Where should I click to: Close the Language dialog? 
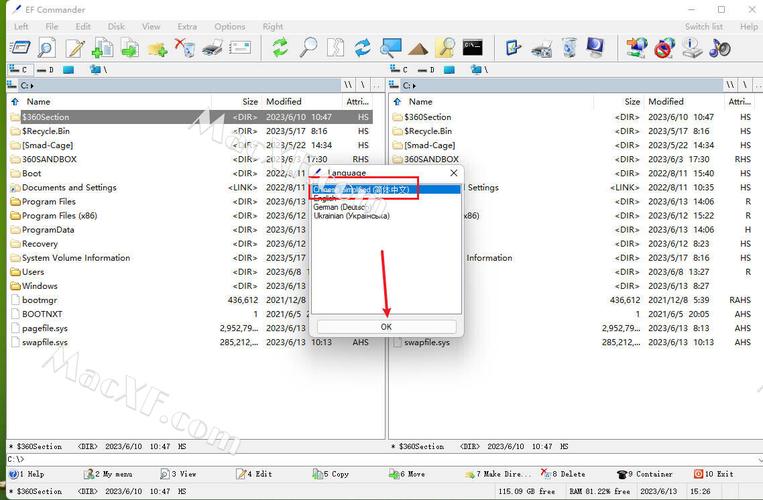pyautogui.click(x=454, y=173)
